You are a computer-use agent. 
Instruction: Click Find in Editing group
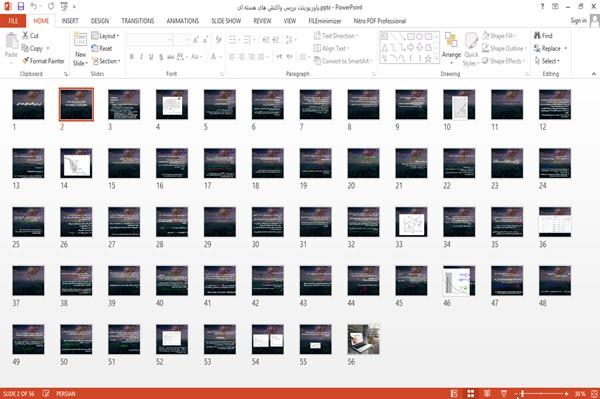(543, 36)
